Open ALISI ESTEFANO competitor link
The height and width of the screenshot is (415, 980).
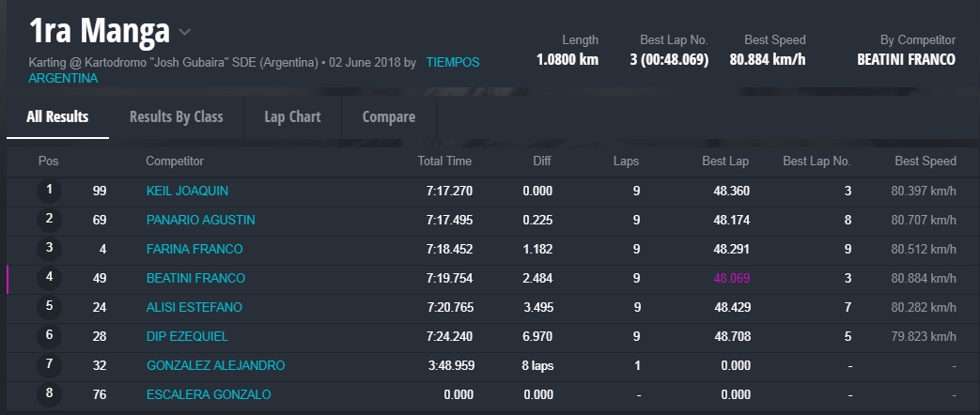click(x=194, y=307)
